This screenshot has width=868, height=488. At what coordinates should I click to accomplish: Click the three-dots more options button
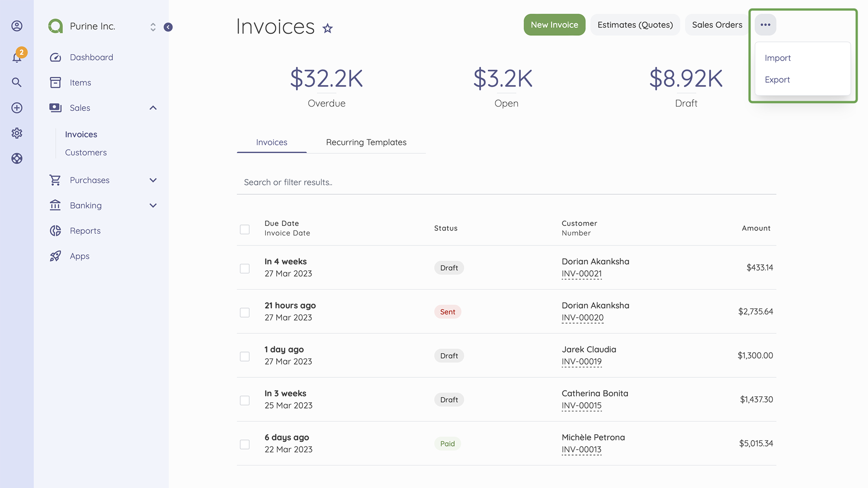tap(765, 25)
